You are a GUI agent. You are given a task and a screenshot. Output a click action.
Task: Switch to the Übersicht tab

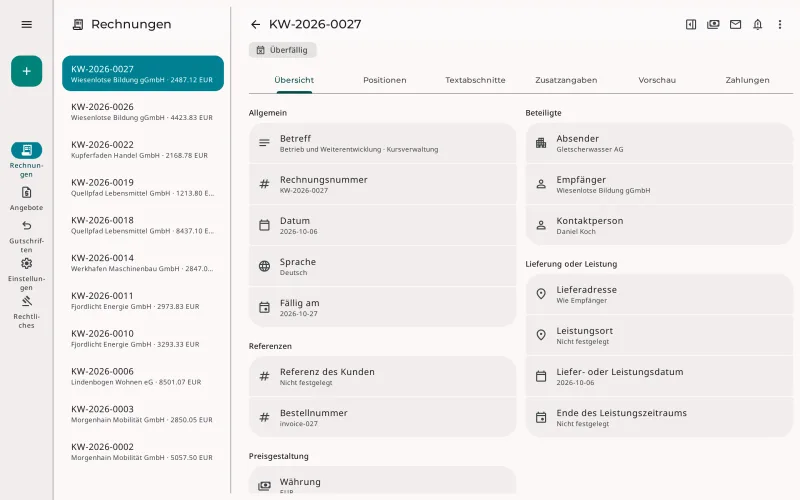point(294,80)
